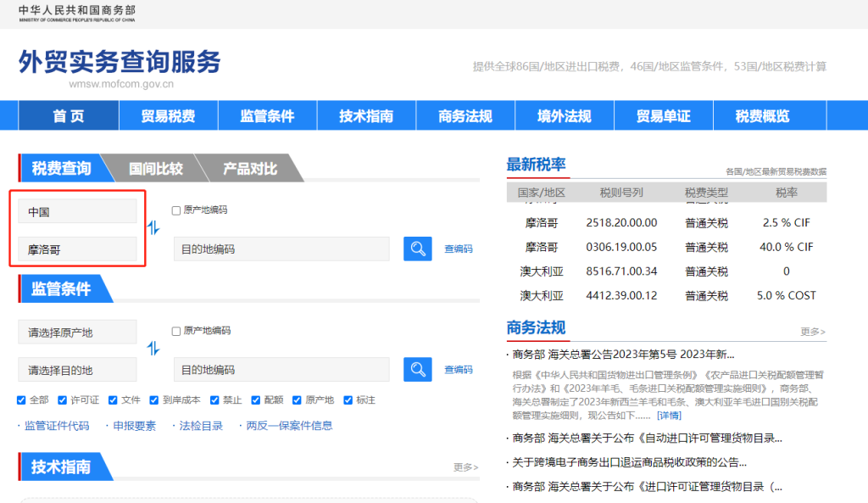868x503 pixels.
Task: Open 请选择目的地 selector
Action: coord(77,370)
